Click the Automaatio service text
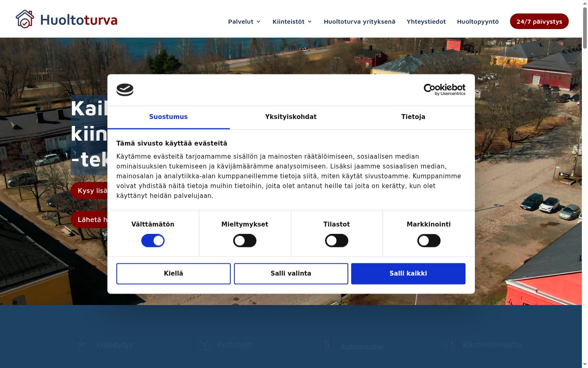 pos(362,347)
